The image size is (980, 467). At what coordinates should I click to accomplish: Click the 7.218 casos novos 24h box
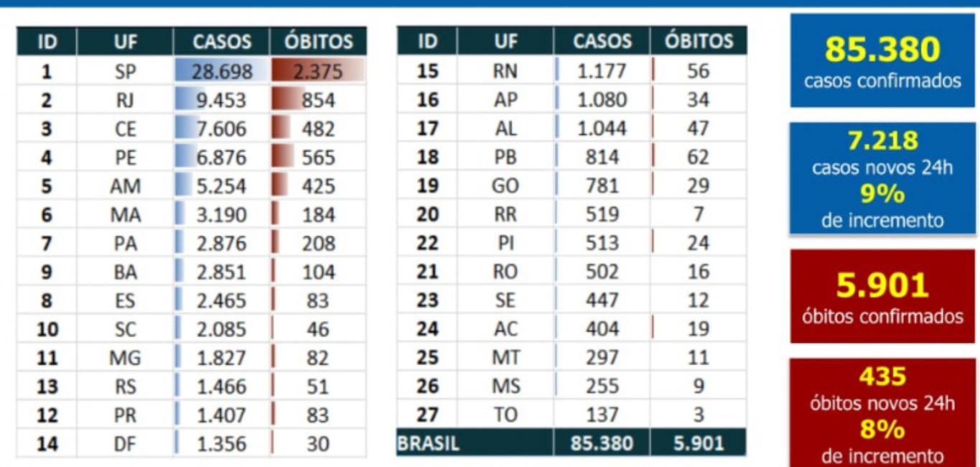tap(882, 179)
